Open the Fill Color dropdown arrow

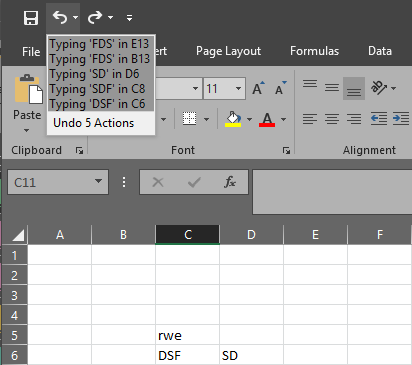pyautogui.click(x=249, y=119)
